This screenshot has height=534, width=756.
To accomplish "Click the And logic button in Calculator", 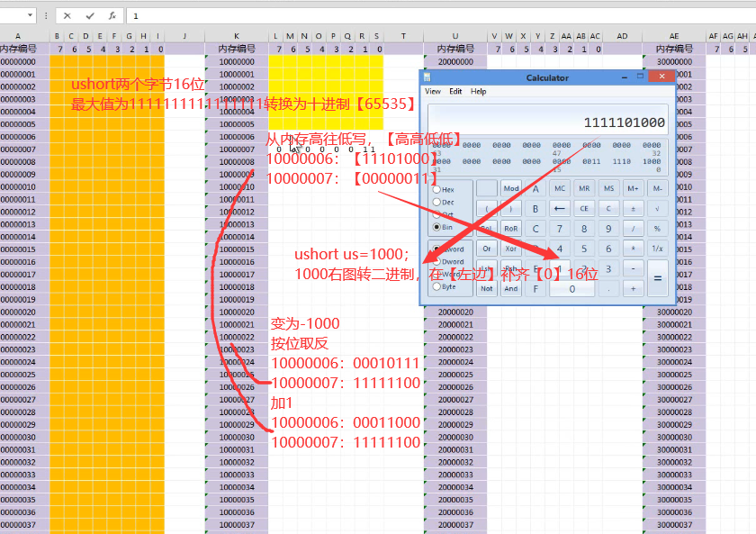I will (511, 288).
